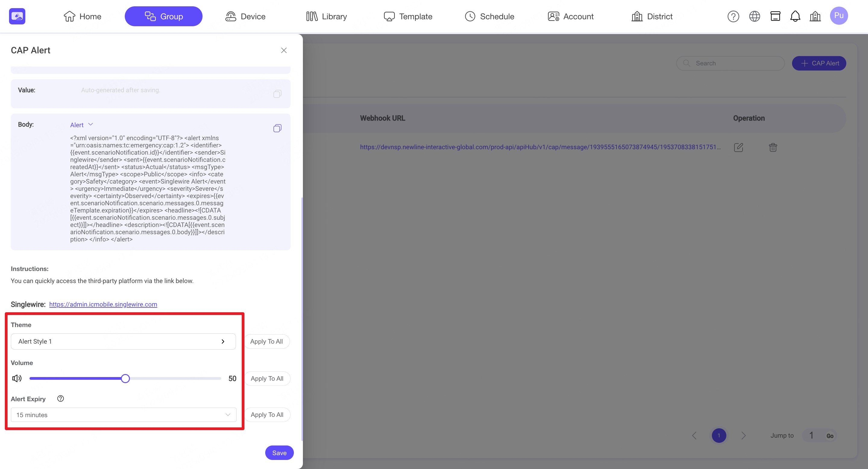Click the copy icon beside Value field
The width and height of the screenshot is (868, 469).
coord(277,94)
